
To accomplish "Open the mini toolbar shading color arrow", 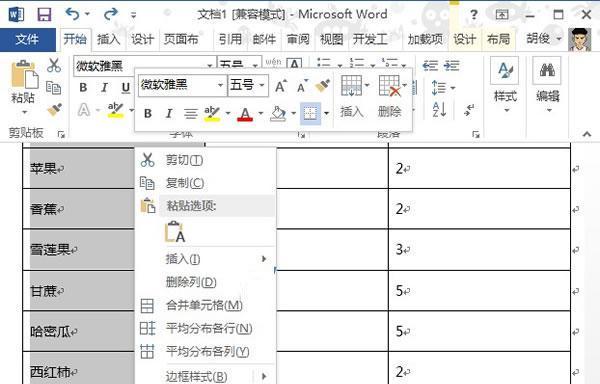I will 294,113.
